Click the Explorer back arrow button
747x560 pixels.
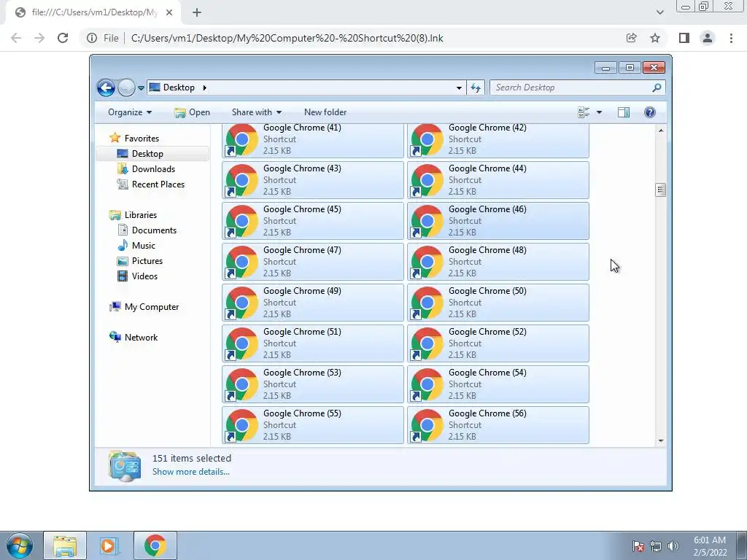coord(106,87)
